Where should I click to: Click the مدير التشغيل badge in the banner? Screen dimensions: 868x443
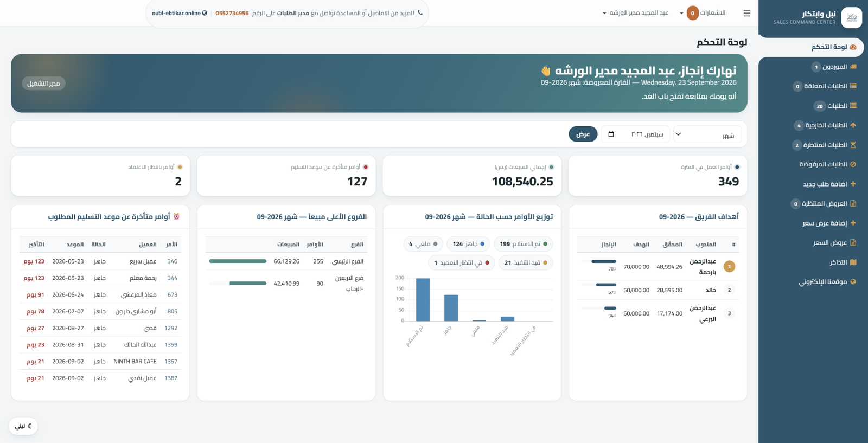click(44, 84)
